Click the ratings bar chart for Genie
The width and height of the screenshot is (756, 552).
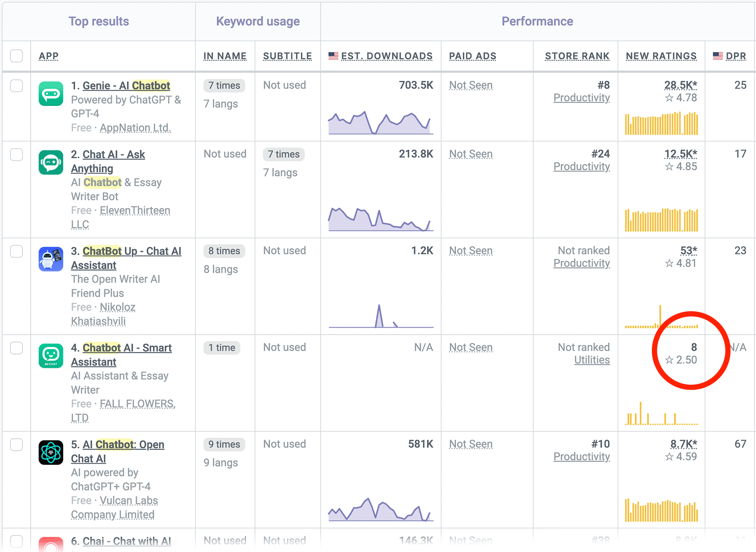tap(661, 123)
